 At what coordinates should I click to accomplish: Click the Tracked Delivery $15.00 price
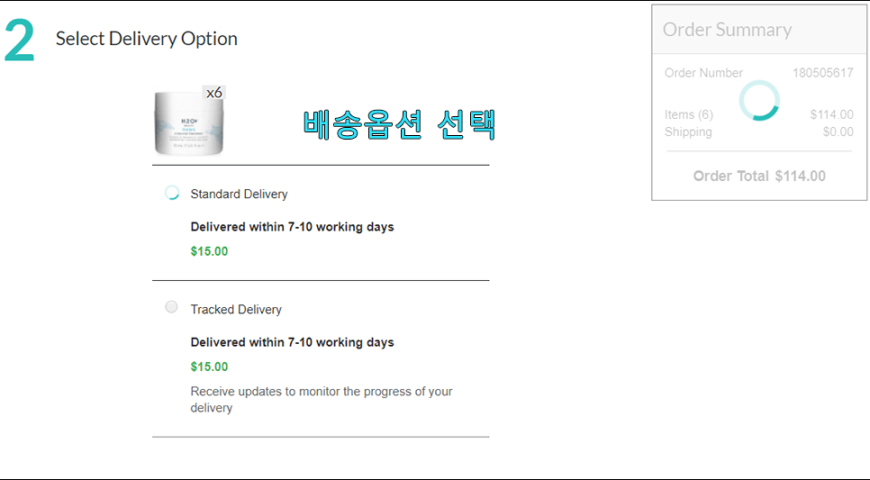pyautogui.click(x=209, y=367)
